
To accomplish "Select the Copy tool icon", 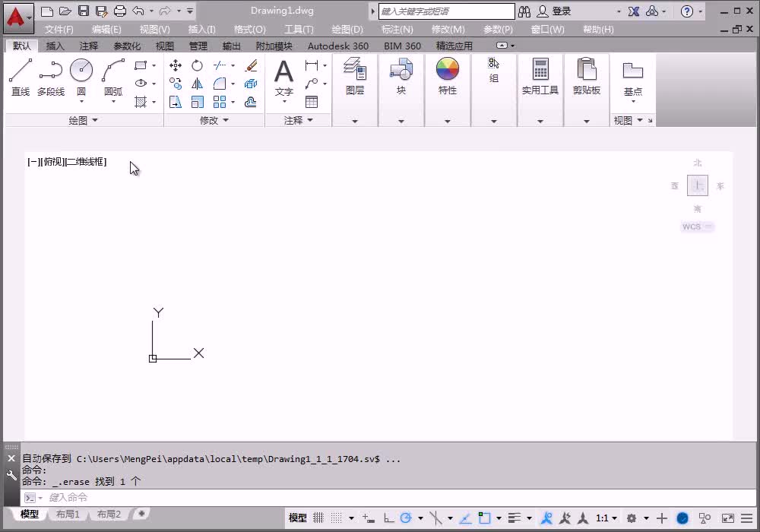I will pyautogui.click(x=176, y=84).
